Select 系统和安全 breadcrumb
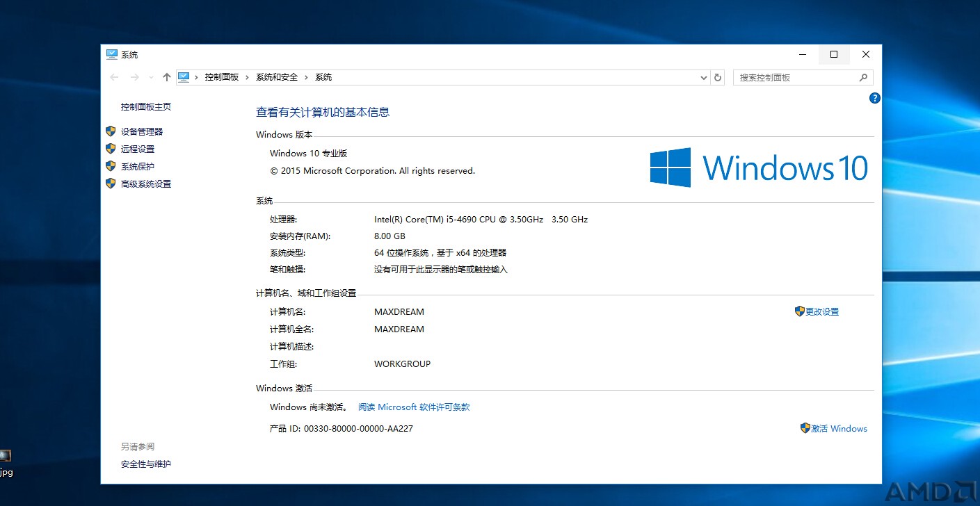This screenshot has height=506, width=980. click(277, 77)
